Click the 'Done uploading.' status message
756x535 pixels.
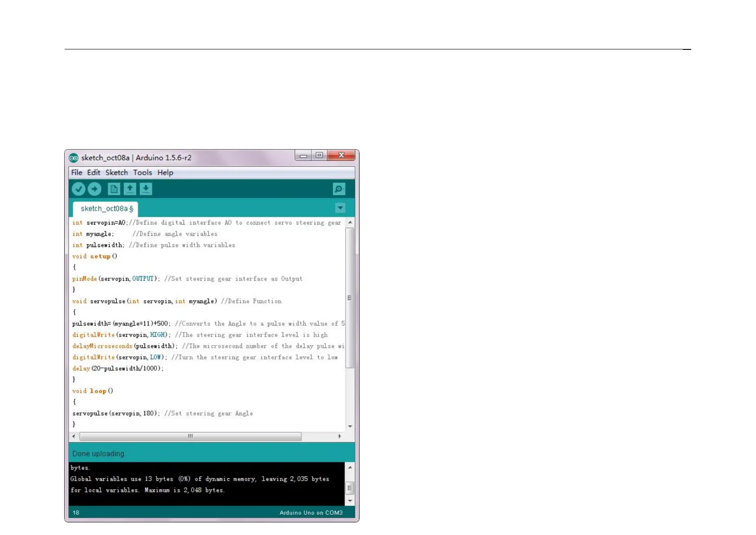coord(99,454)
